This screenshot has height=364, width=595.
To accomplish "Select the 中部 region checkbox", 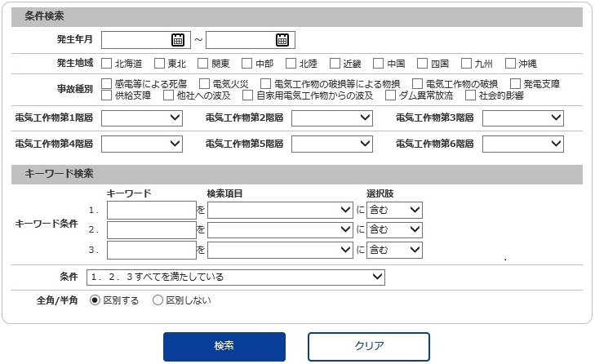I will [247, 64].
